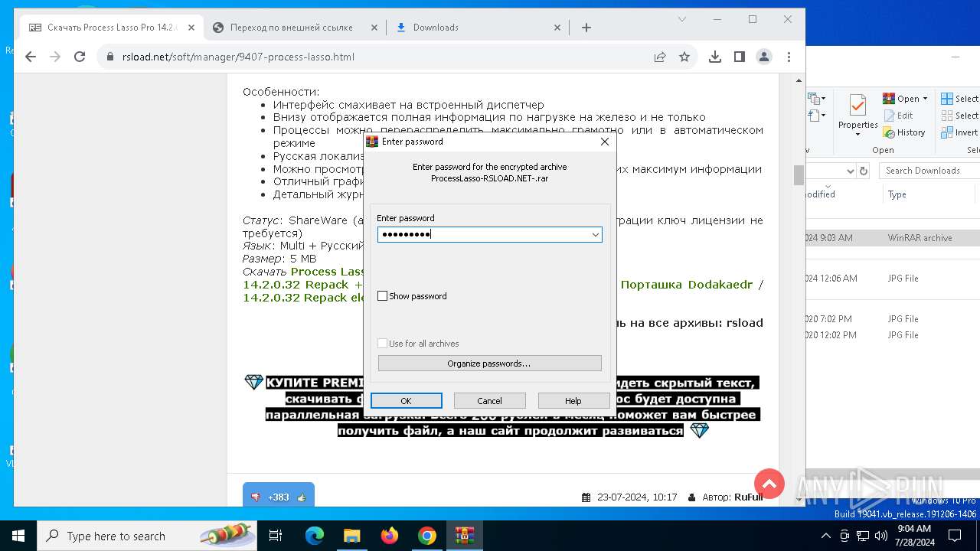Cancel the Enter password dialog
980x551 pixels.
click(x=489, y=401)
